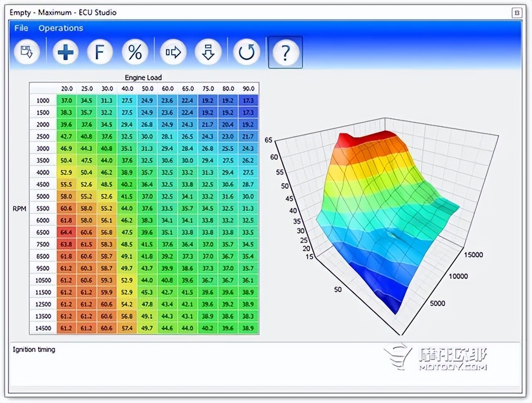532x403 pixels.
Task: Select the 14500 RPM row header
Action: 43,328
